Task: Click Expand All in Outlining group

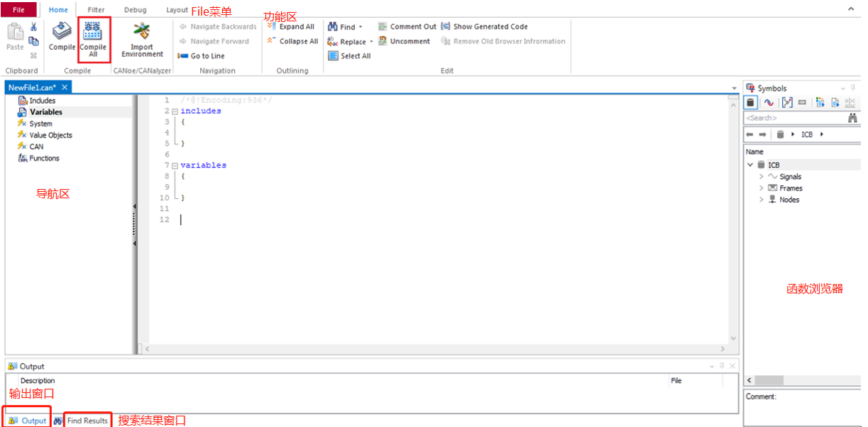Action: pos(291,27)
